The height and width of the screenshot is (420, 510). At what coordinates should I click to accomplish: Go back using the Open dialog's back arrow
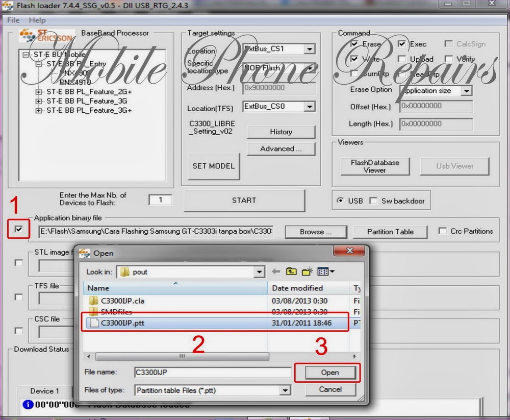tap(276, 271)
